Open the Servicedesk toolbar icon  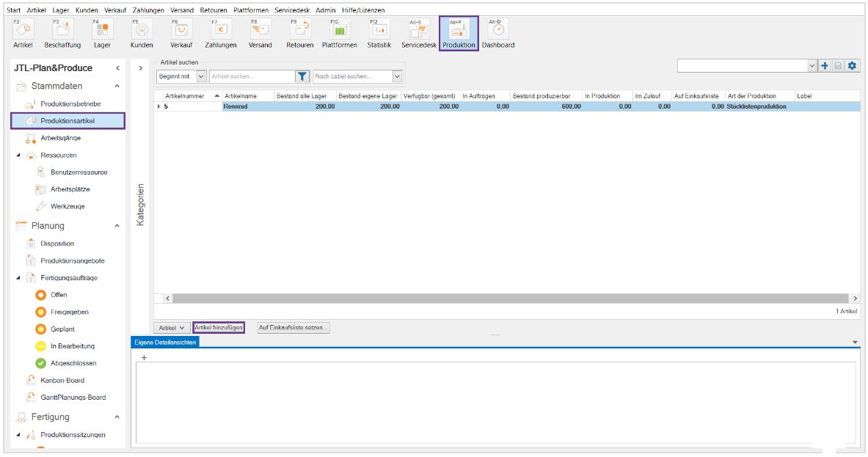[x=418, y=33]
